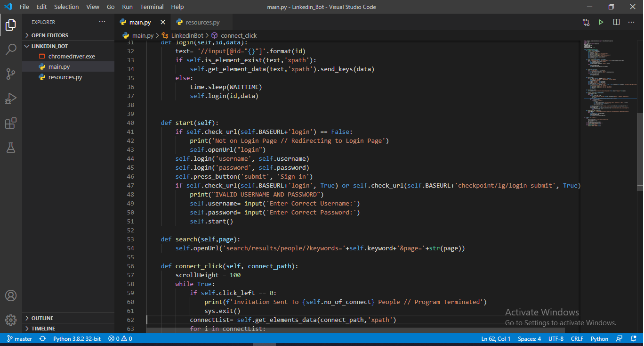Open the Accounts icon in activity bar
This screenshot has width=644, height=346.
tap(11, 296)
